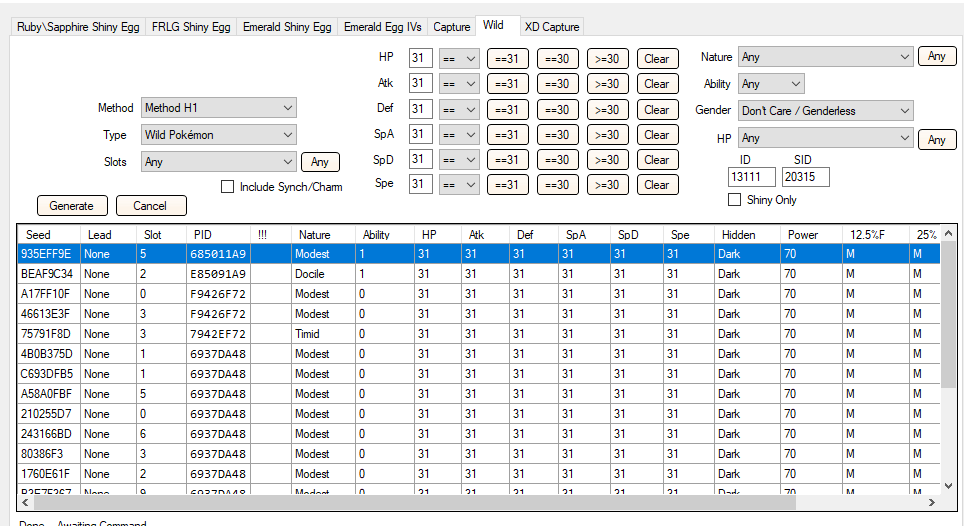The width and height of the screenshot is (964, 526).
Task: Click the Any button next to Slots
Action: (320, 162)
